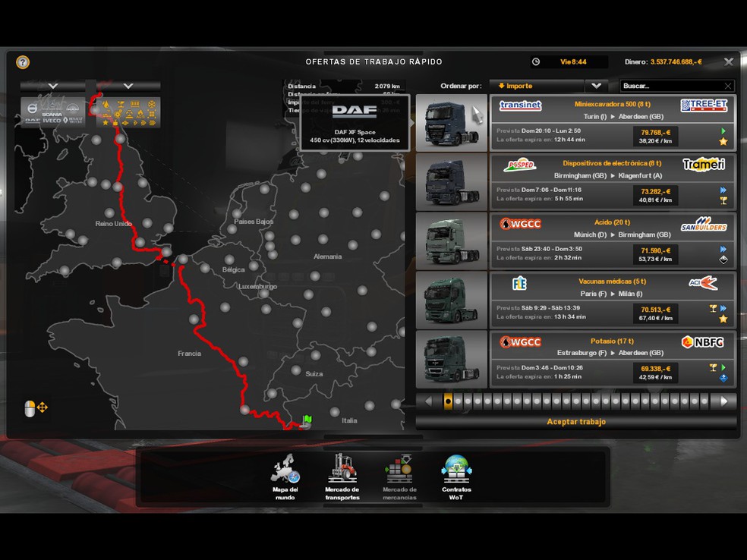The width and height of the screenshot is (747, 560).
Task: Click the gold star on Vacunas médicas job
Action: tap(723, 319)
